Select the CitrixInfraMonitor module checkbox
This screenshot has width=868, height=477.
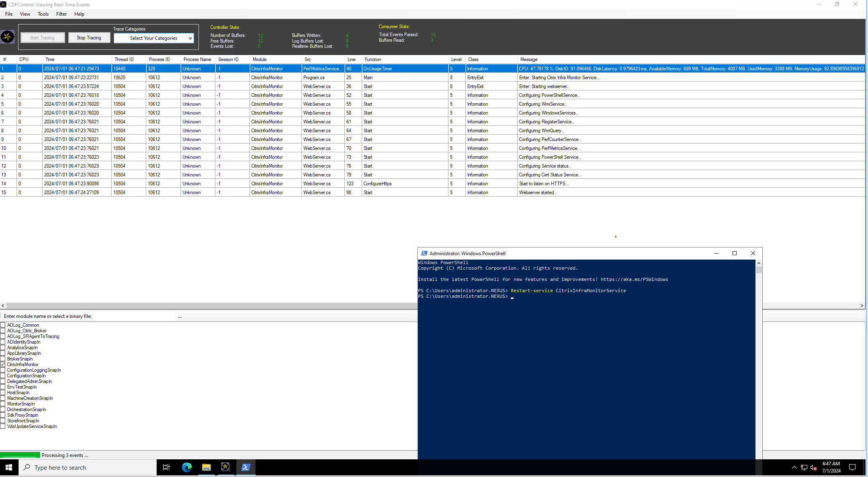pyautogui.click(x=4, y=364)
